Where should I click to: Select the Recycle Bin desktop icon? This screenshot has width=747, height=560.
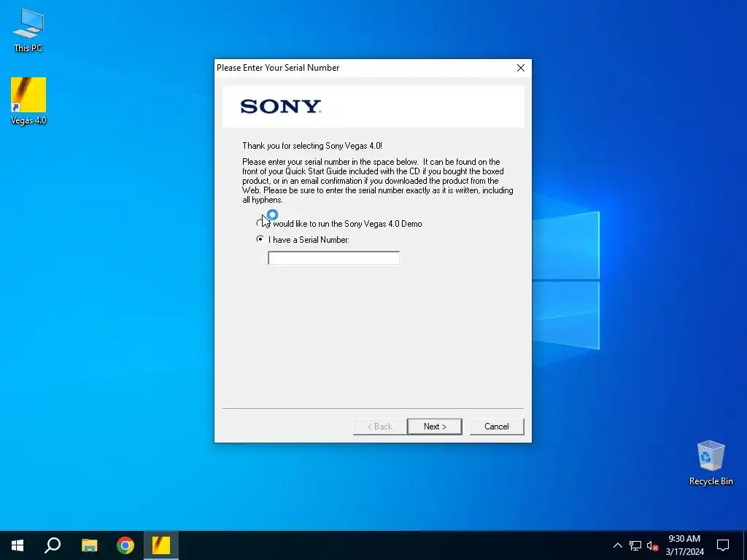pos(711,463)
